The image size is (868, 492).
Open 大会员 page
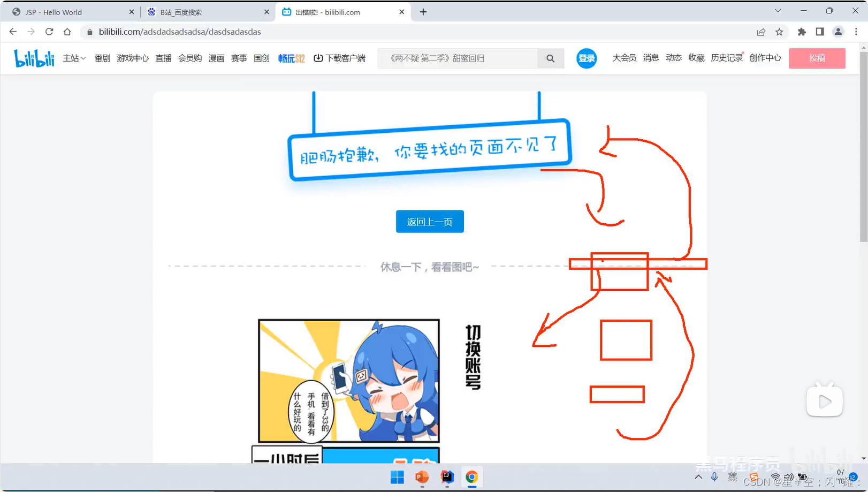624,58
